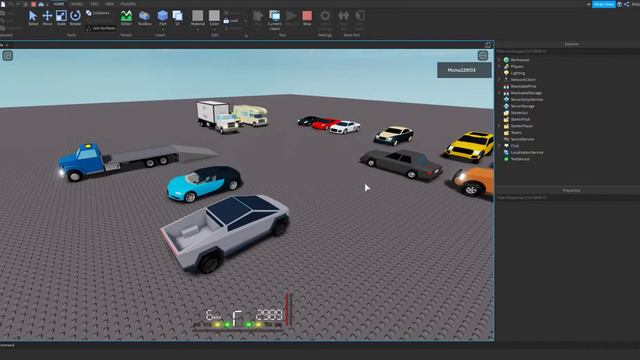640x360 pixels.
Task: Select SoundService in the Explorer
Action: click(522, 139)
